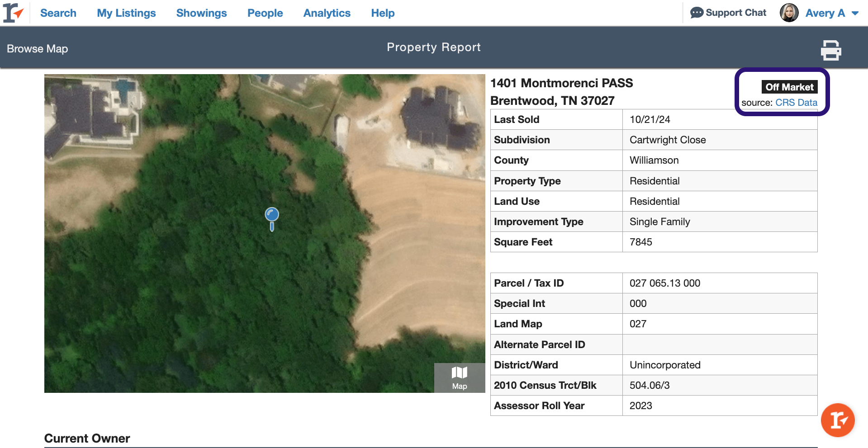Click the aerial satellite image of property
The width and height of the screenshot is (868, 448).
tap(181, 294)
